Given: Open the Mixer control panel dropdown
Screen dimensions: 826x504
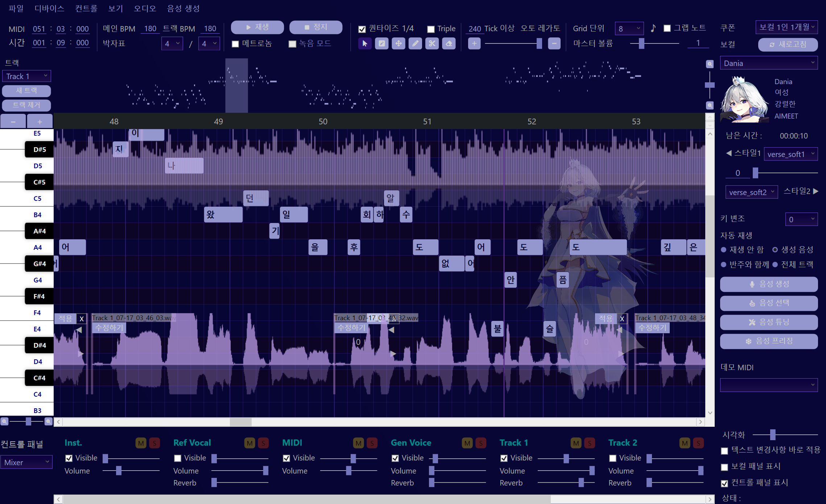Looking at the screenshot, I should click(26, 462).
